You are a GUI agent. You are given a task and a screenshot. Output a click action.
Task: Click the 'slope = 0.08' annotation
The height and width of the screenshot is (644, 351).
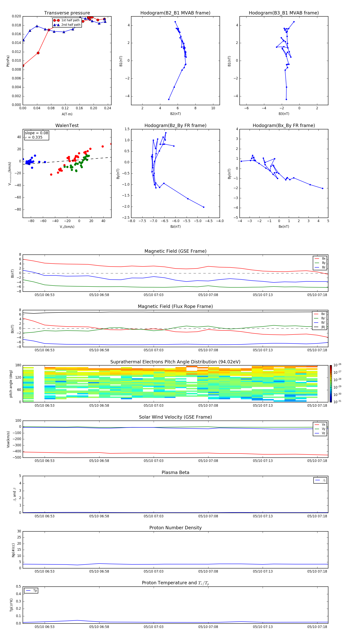(36, 133)
